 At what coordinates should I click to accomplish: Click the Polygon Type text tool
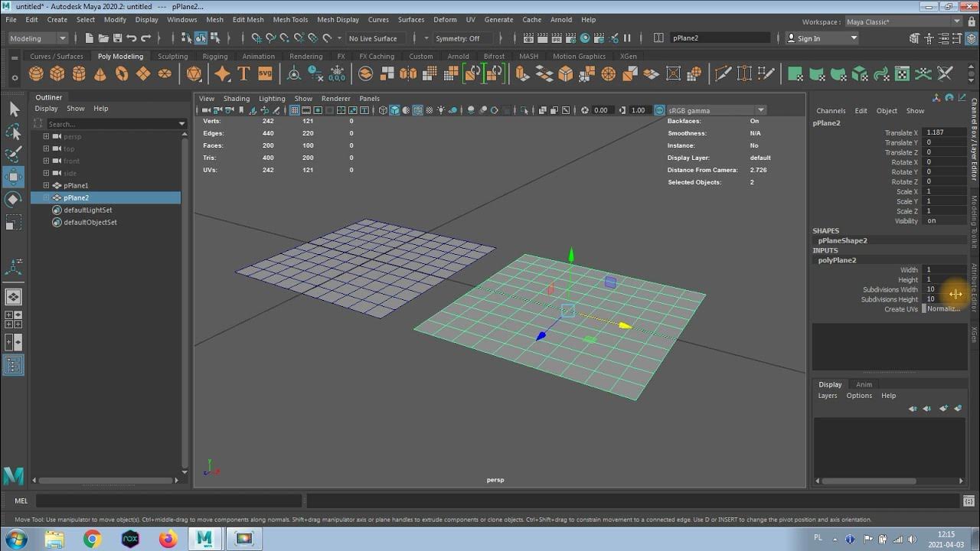coord(243,73)
